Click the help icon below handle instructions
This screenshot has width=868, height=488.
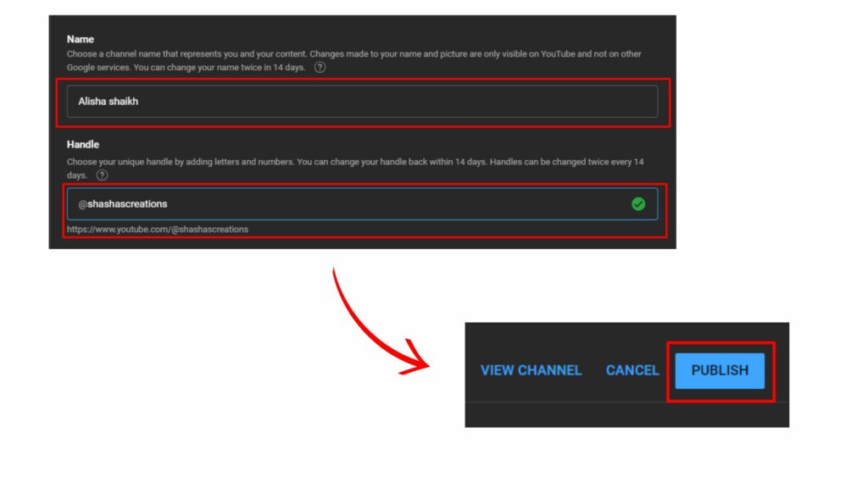103,173
